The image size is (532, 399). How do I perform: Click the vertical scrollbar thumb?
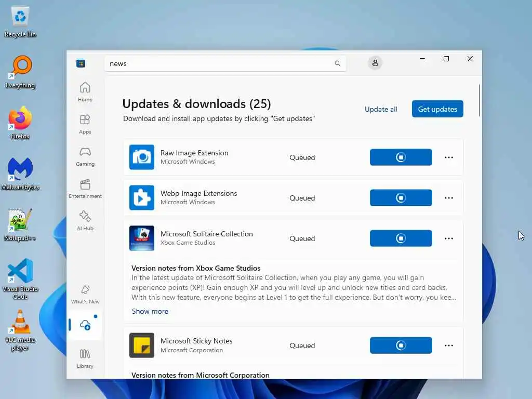click(x=480, y=100)
